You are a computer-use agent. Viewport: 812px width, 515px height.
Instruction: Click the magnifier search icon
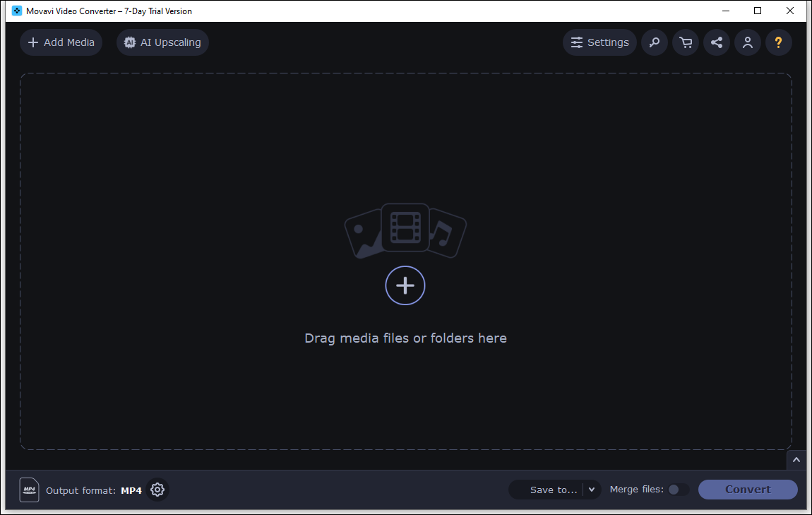pyautogui.click(x=655, y=42)
